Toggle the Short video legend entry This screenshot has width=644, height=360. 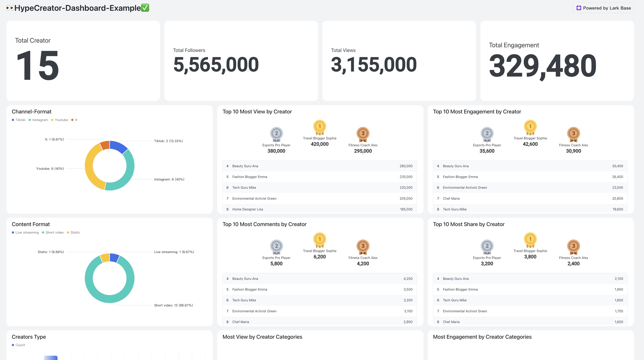[53, 232]
